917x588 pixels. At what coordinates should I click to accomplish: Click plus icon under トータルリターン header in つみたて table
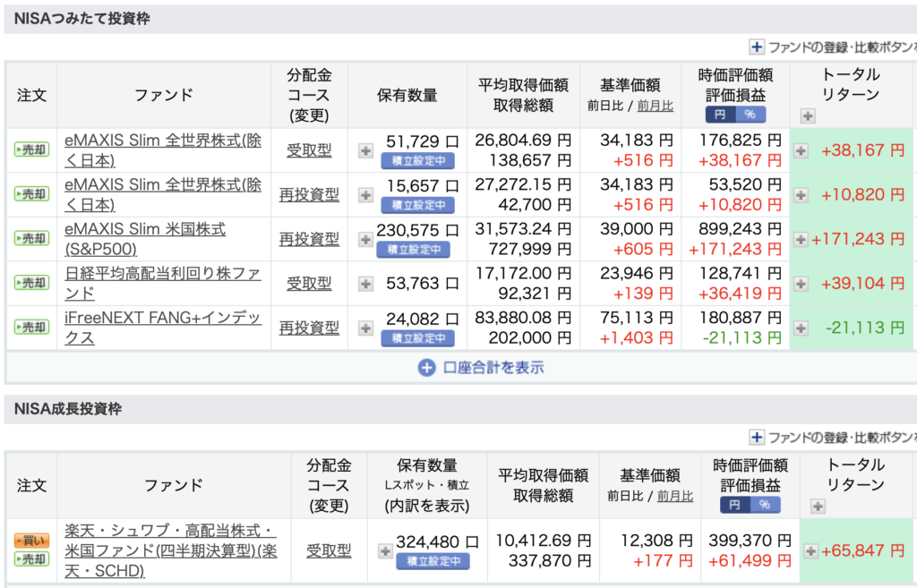click(x=808, y=115)
